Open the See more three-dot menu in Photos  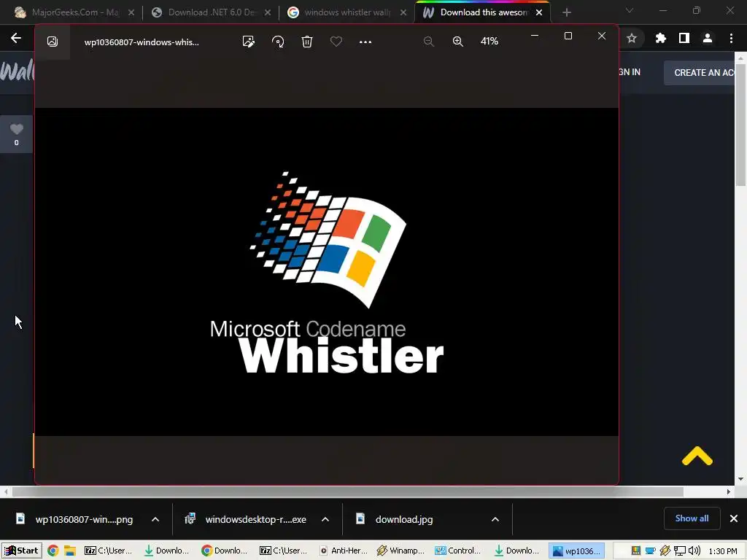365,42
